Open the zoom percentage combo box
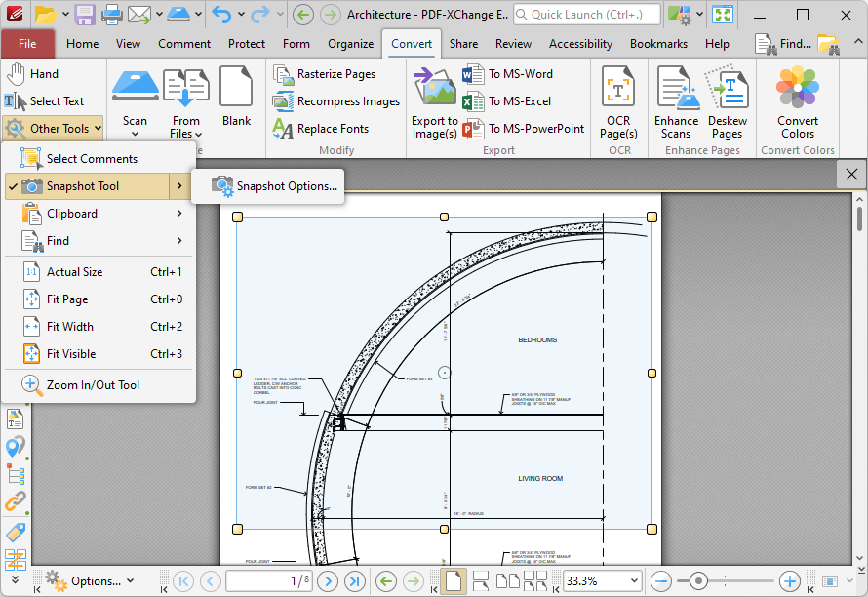The image size is (868, 597). [x=603, y=581]
